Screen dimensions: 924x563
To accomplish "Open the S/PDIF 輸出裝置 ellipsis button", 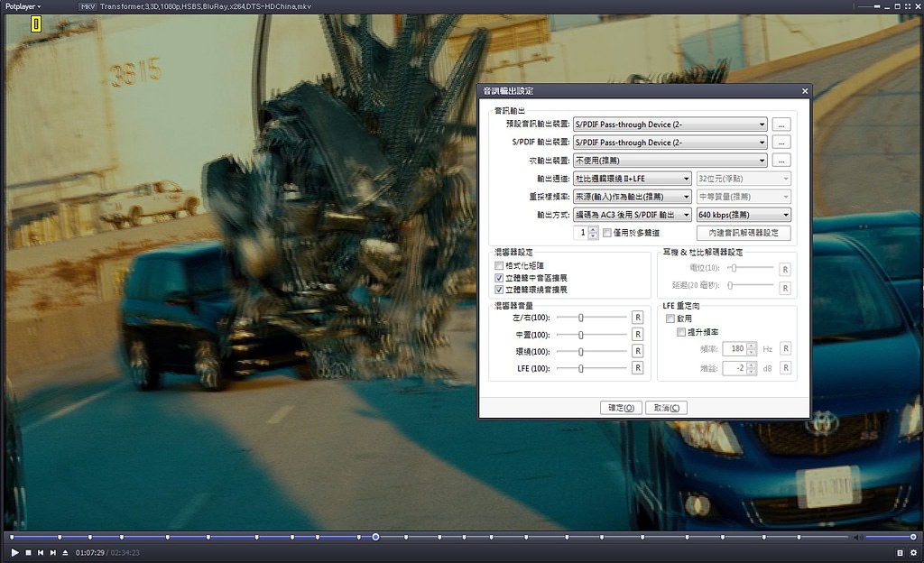I will [x=781, y=143].
